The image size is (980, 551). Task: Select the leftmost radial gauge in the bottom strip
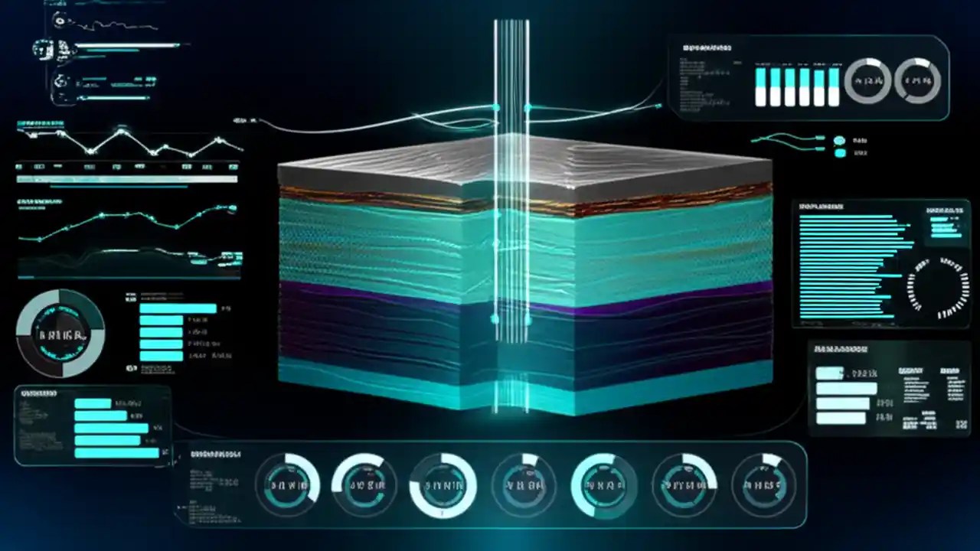click(x=289, y=484)
